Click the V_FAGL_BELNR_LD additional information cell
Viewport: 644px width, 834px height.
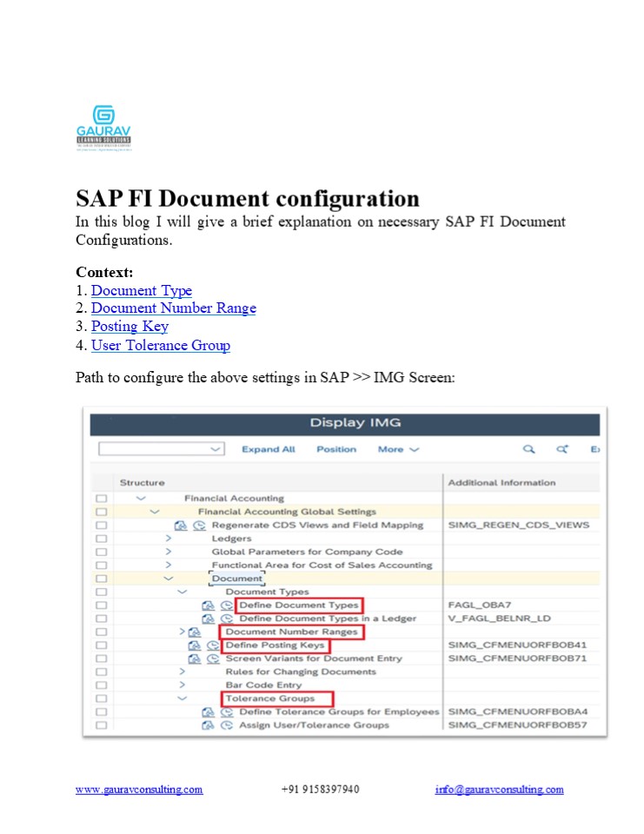point(499,619)
